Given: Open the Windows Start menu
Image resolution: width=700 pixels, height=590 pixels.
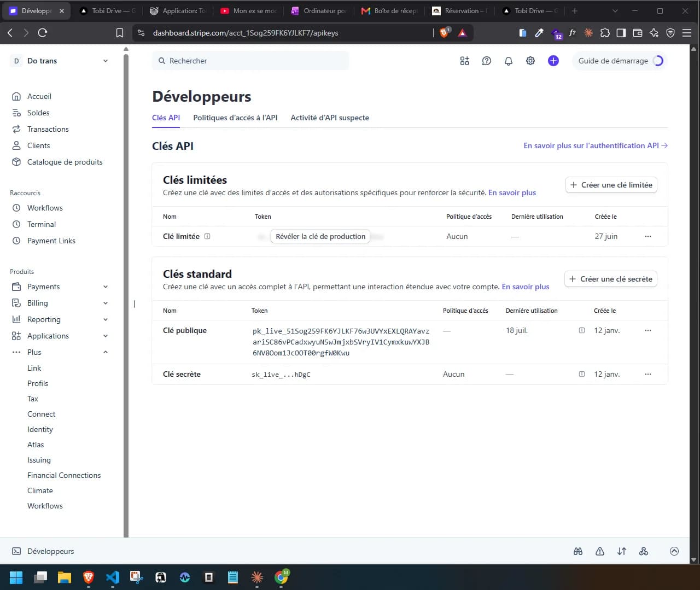Looking at the screenshot, I should [16, 577].
